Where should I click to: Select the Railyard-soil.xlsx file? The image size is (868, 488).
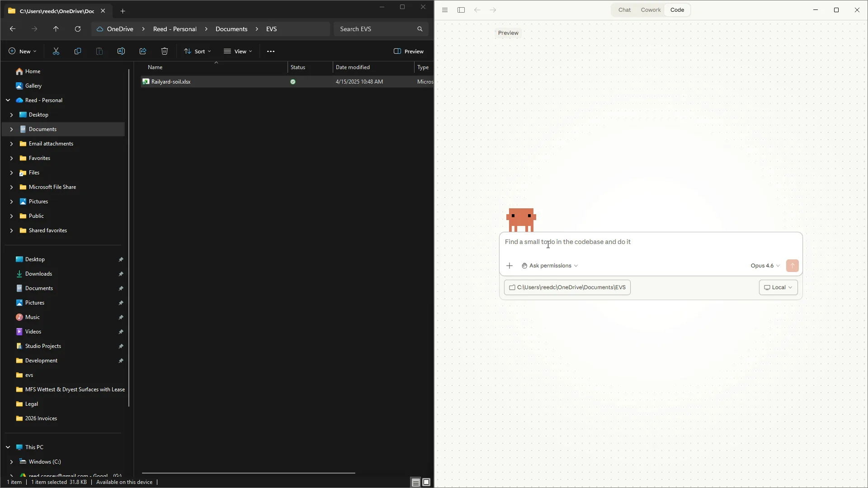click(171, 82)
